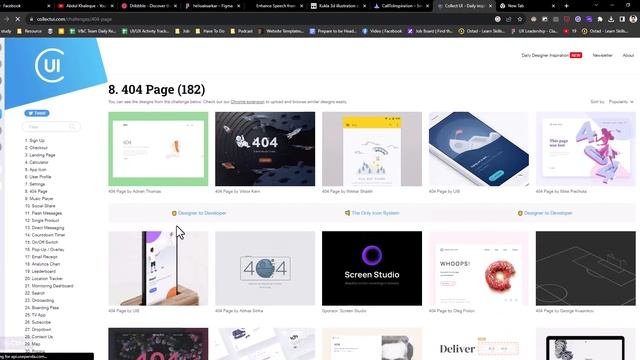Bookmark this page with the star icon
Screen dimensions: 640x360
[520, 19]
